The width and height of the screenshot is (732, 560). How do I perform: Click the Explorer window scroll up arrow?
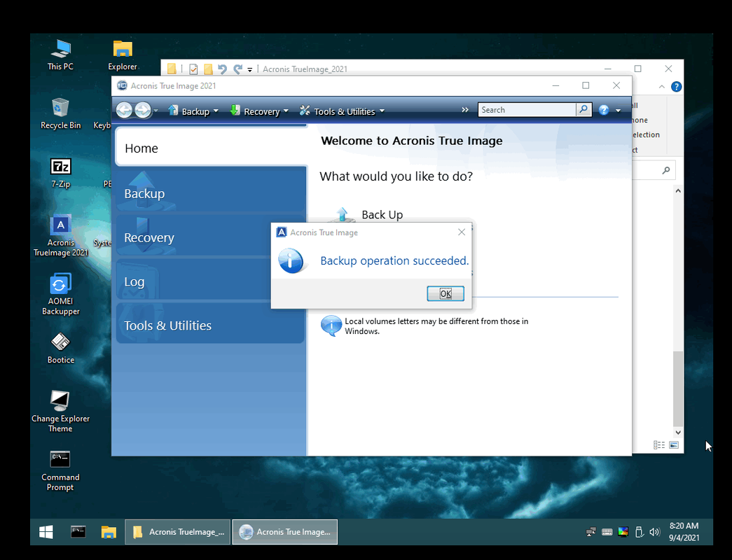[678, 191]
